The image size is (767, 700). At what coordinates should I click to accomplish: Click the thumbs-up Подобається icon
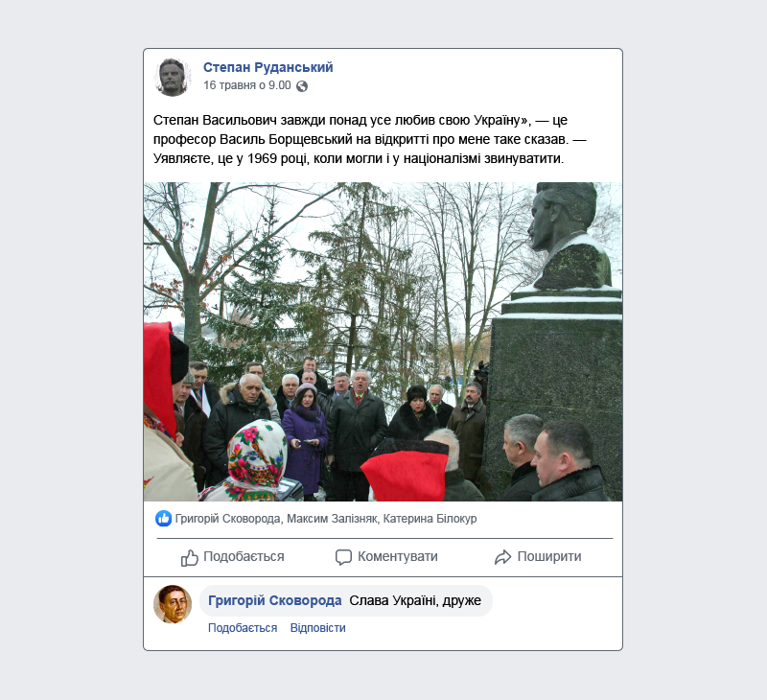coord(189,557)
